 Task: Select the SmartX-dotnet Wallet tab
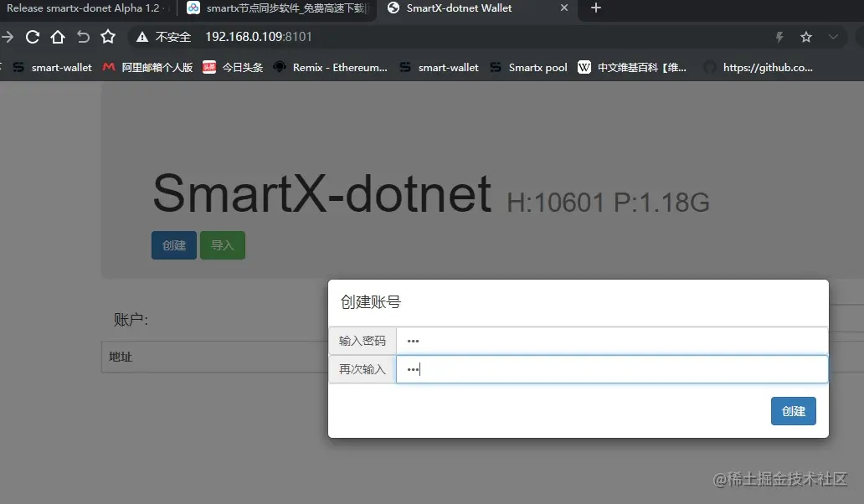[x=459, y=8]
